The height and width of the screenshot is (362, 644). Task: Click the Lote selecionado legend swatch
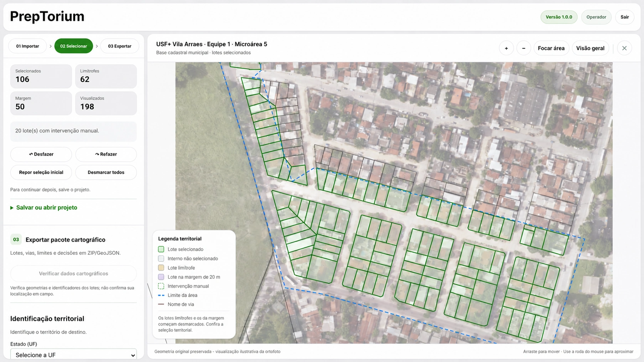point(161,249)
